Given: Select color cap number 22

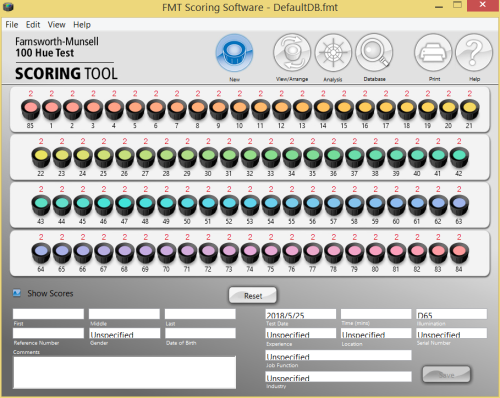Looking at the screenshot, I should tap(41, 157).
